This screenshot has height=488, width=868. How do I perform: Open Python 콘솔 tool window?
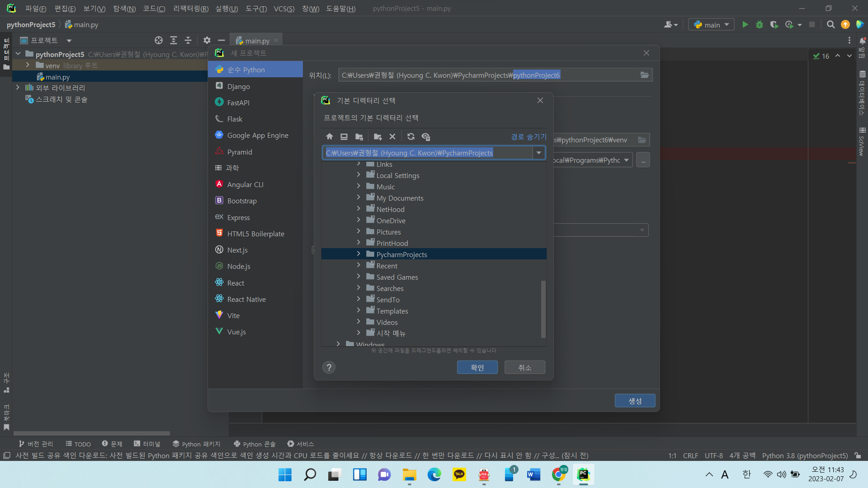tap(255, 444)
